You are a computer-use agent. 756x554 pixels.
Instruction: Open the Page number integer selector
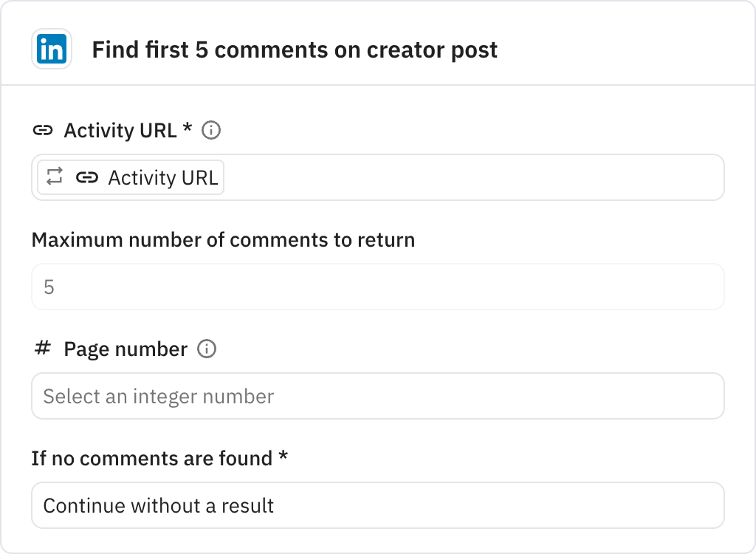click(x=378, y=396)
